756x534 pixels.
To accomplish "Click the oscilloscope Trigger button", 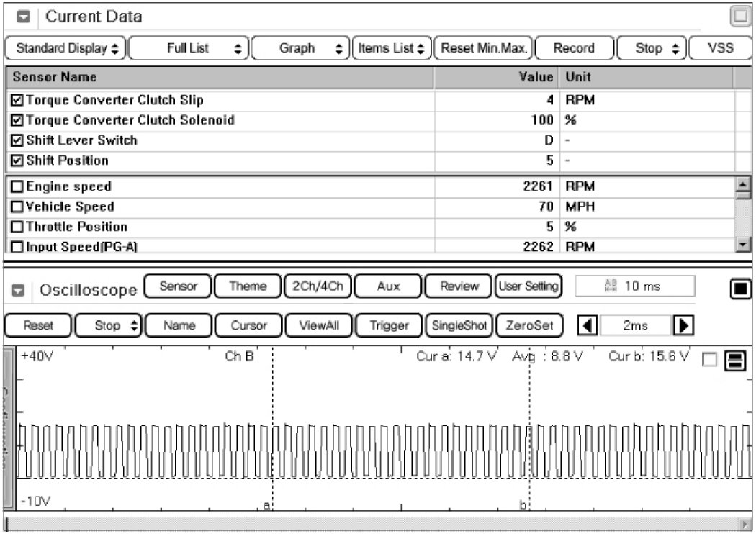I will point(389,325).
